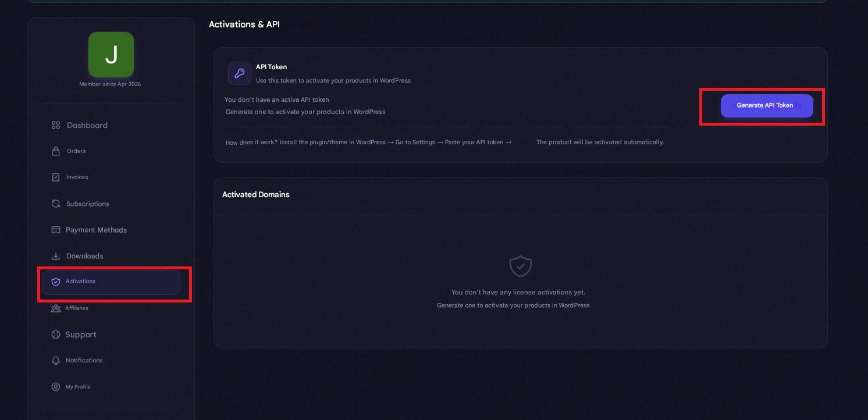
Task: Click the green J avatar
Action: pyautogui.click(x=111, y=55)
